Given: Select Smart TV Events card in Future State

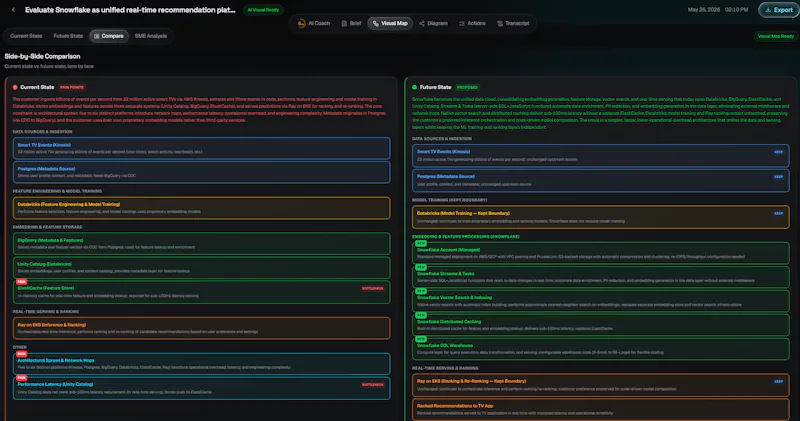Looking at the screenshot, I should [x=601, y=155].
